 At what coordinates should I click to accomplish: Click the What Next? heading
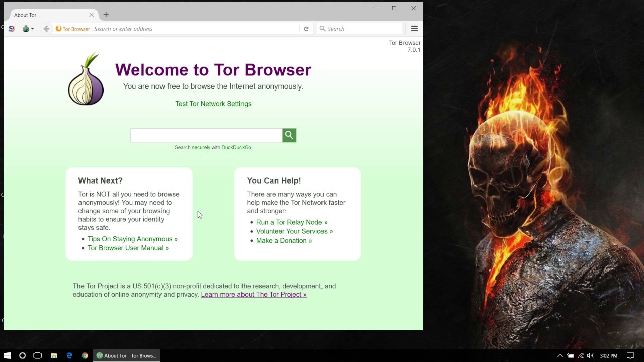point(100,180)
